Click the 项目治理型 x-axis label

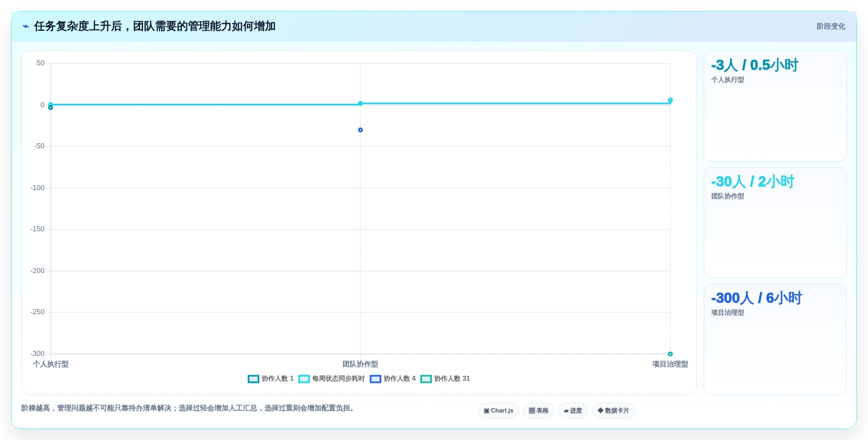670,364
